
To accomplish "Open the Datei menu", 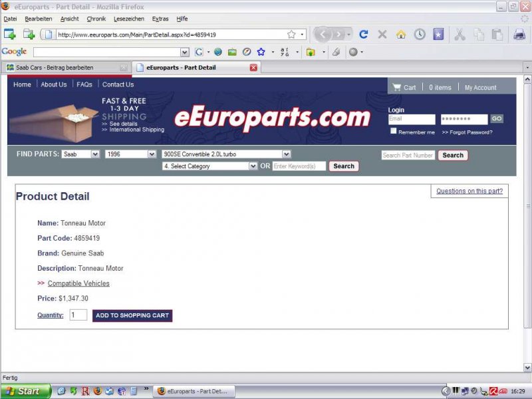I will point(10,19).
